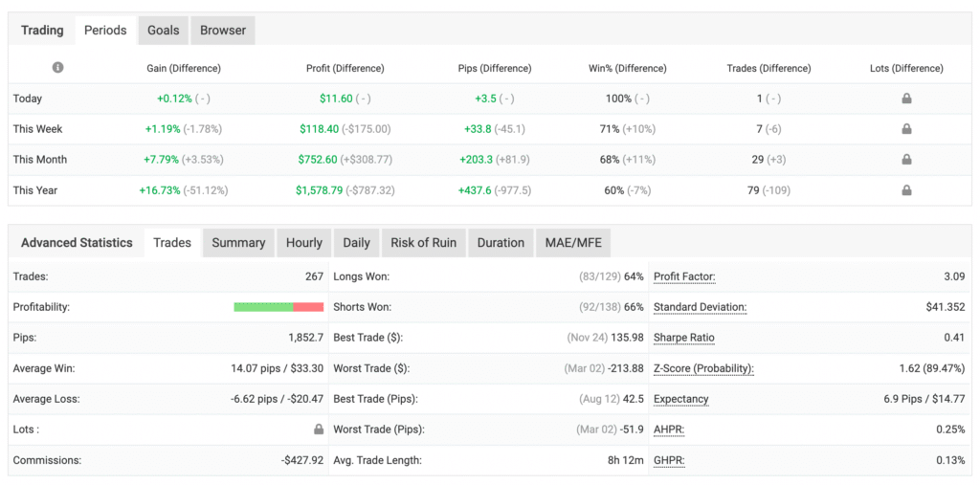Image resolution: width=980 pixels, height=485 pixels.
Task: Switch to the Trading tab
Action: [x=42, y=31]
